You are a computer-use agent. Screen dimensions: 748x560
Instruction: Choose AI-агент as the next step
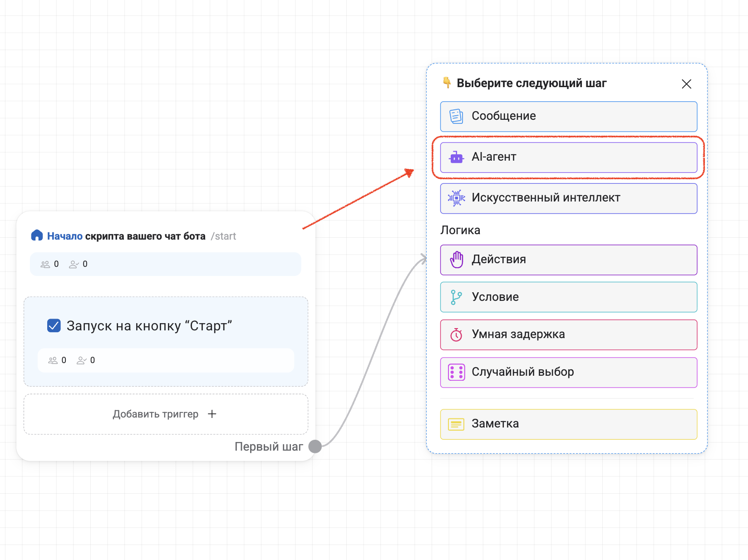point(568,157)
